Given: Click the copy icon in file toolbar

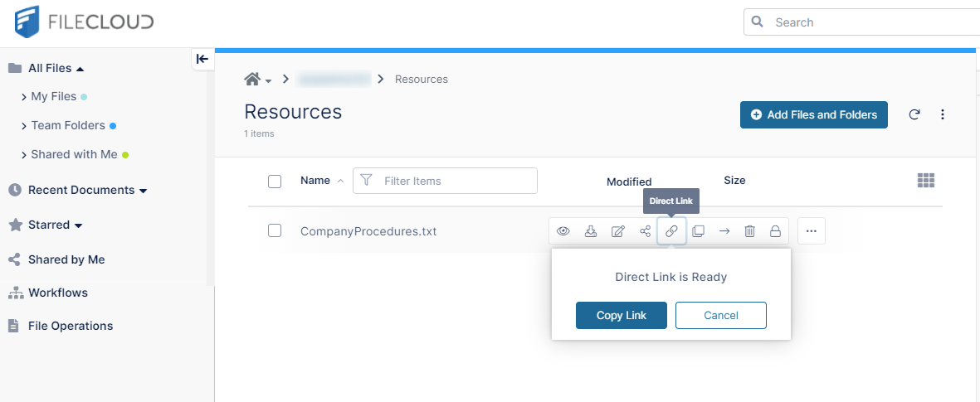Looking at the screenshot, I should coord(698,231).
